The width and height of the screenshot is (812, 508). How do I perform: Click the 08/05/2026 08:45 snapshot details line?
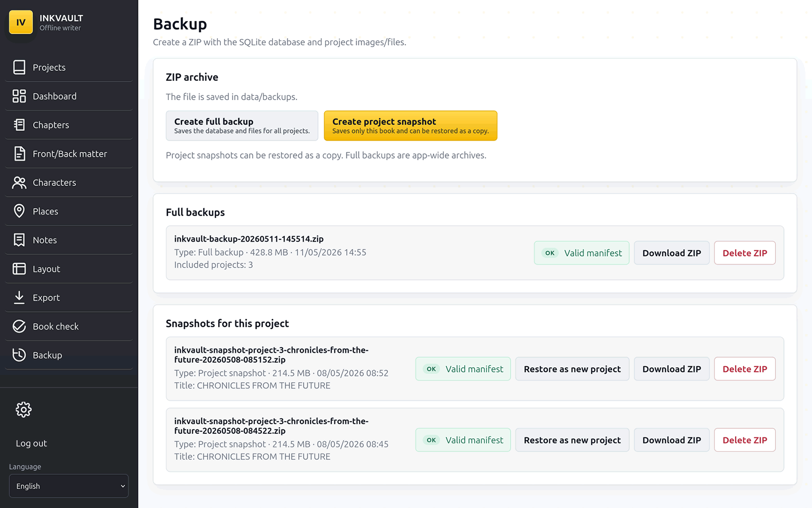[x=281, y=444]
